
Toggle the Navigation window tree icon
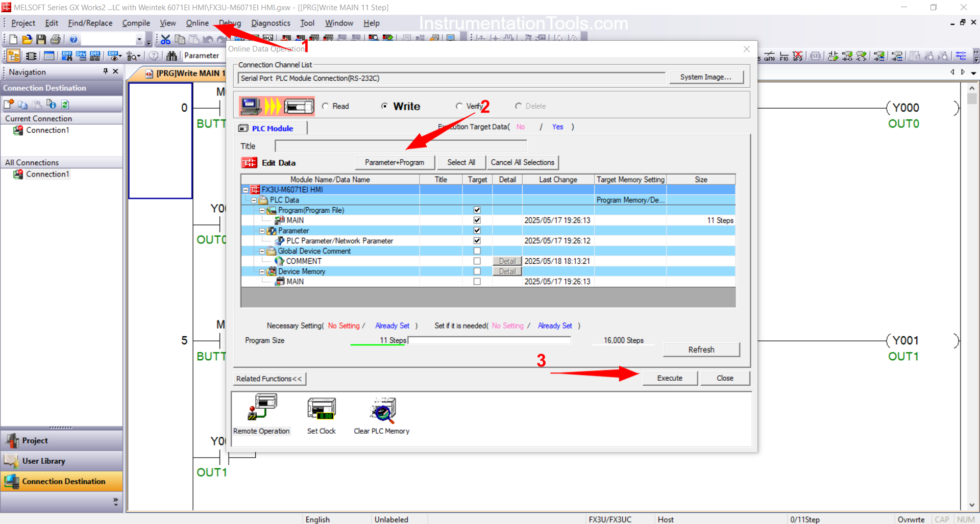click(14, 56)
